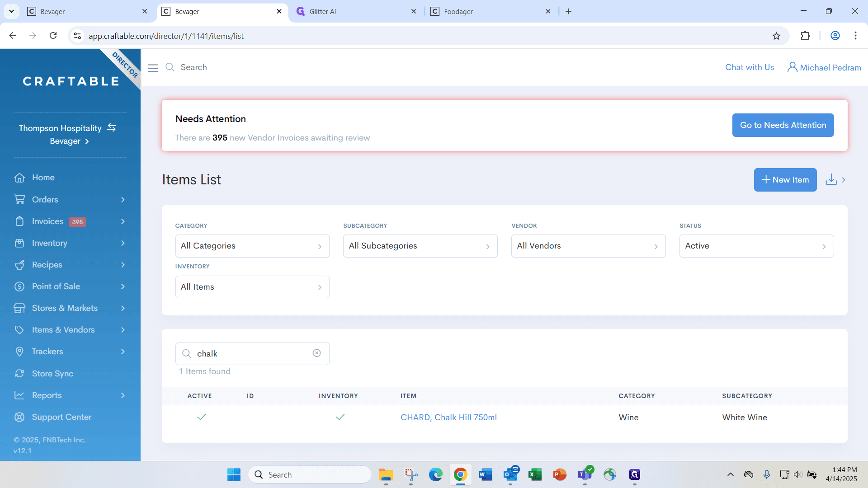Open the CHARD, Chalk Hill 750ml link
Viewport: 868px width, 488px height.
pos(448,418)
